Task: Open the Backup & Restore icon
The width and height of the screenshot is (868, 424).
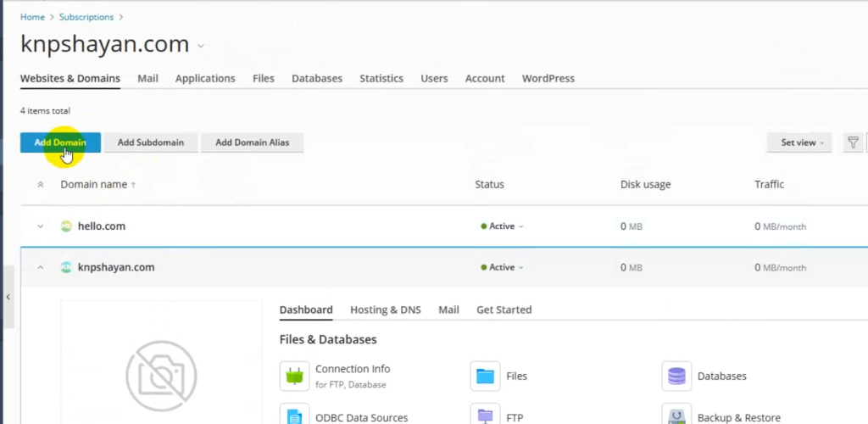Action: click(x=676, y=416)
